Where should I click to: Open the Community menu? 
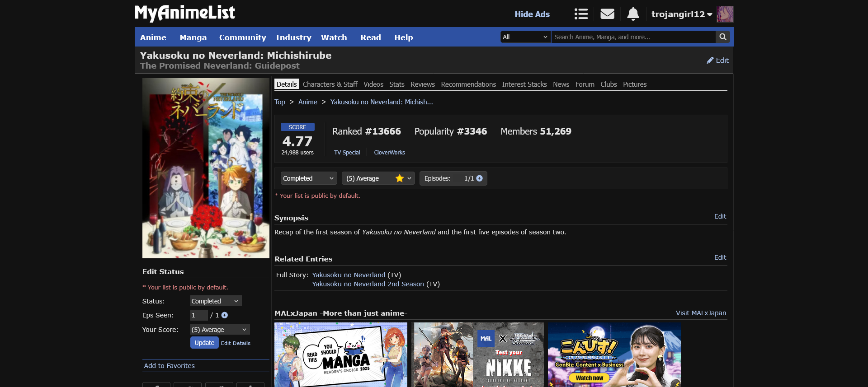243,37
